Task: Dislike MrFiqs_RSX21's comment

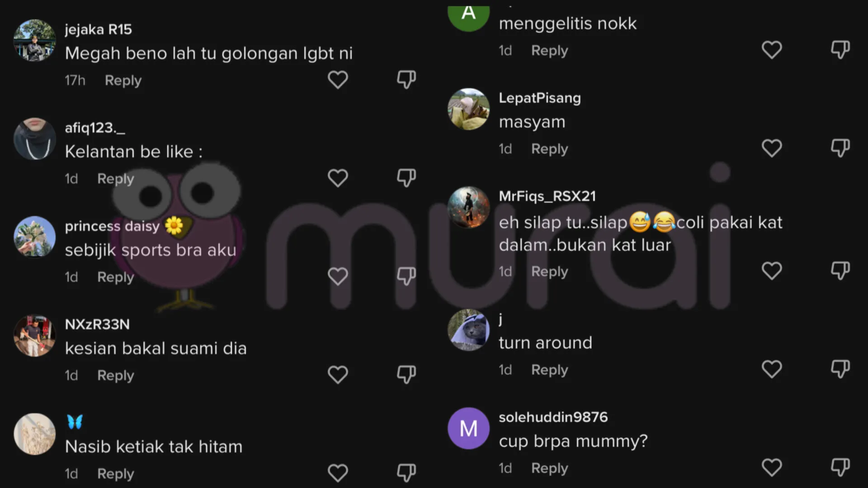Action: [840, 271]
